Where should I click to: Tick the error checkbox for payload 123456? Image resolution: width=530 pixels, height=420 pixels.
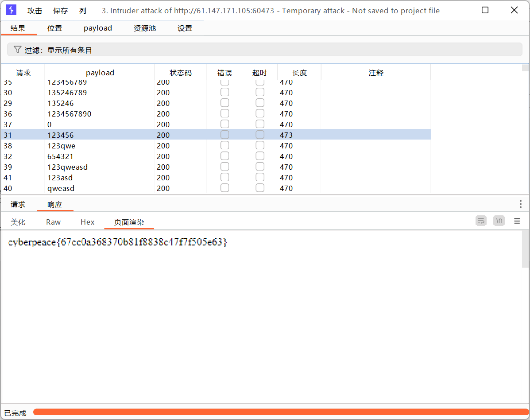pos(225,135)
